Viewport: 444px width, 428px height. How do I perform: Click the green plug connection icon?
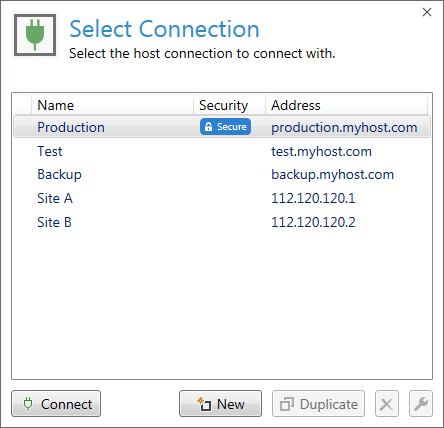click(35, 35)
